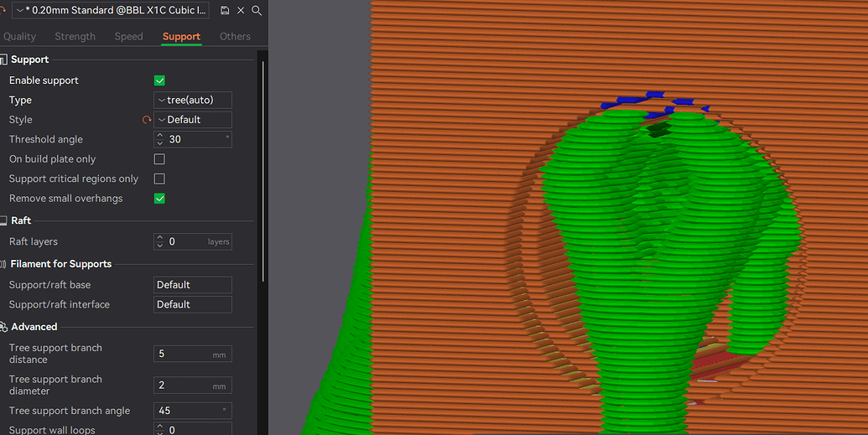
Task: Open the process preset dropdown
Action: coord(111,11)
